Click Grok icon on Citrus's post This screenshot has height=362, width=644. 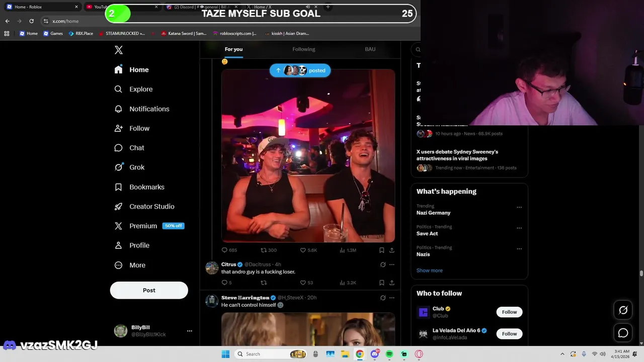click(x=383, y=264)
